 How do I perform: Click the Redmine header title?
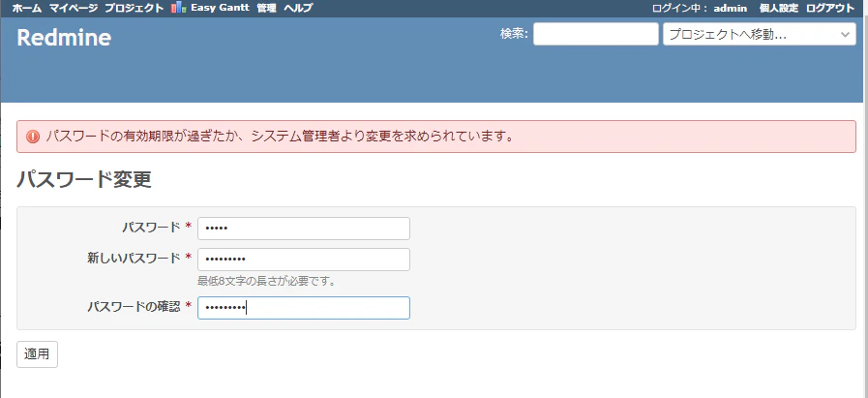tap(64, 38)
